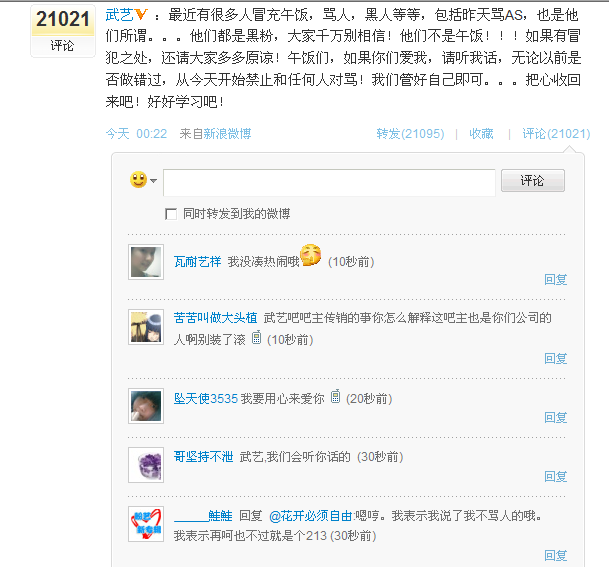Viewport: 609px width, 567px height.
Task: Click the mobile phone icon in 苦苦叫做大头植 comment
Action: (256, 337)
